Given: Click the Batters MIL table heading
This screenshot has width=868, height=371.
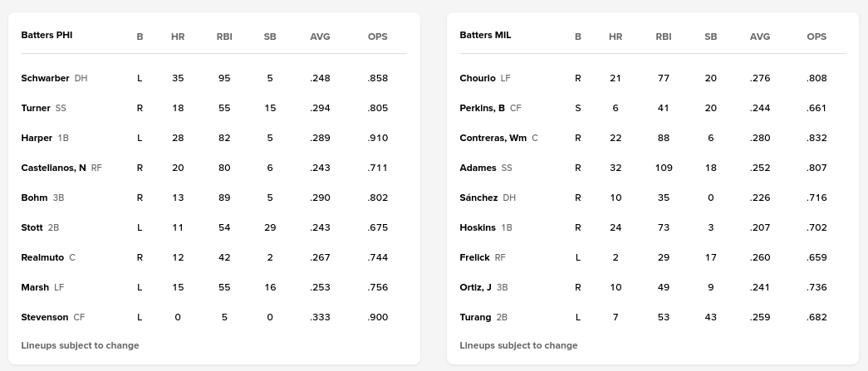Looking at the screenshot, I should tap(485, 36).
